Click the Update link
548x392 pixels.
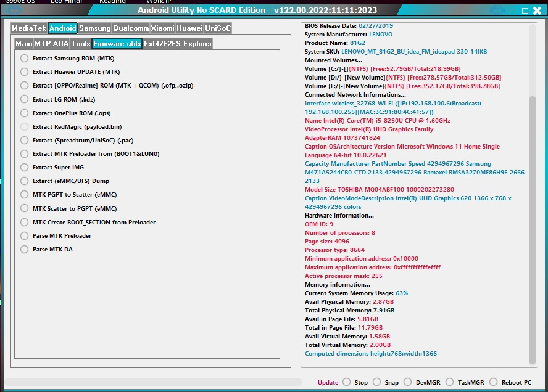pyautogui.click(x=328, y=382)
